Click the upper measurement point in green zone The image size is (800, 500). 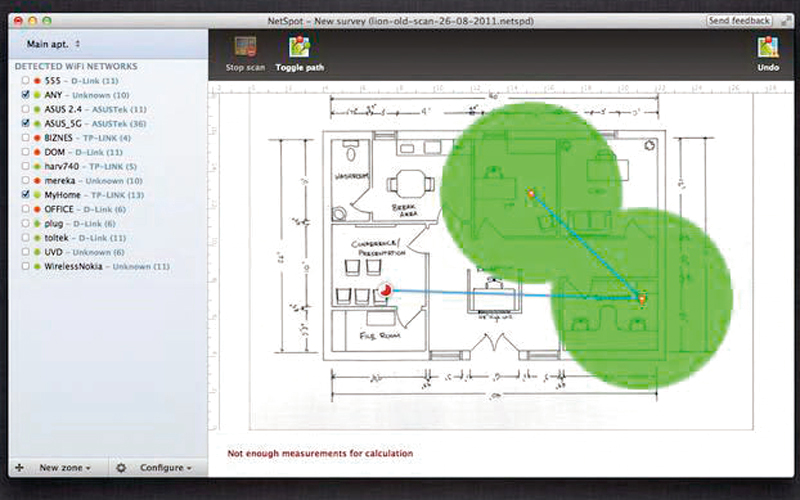pyautogui.click(x=531, y=193)
